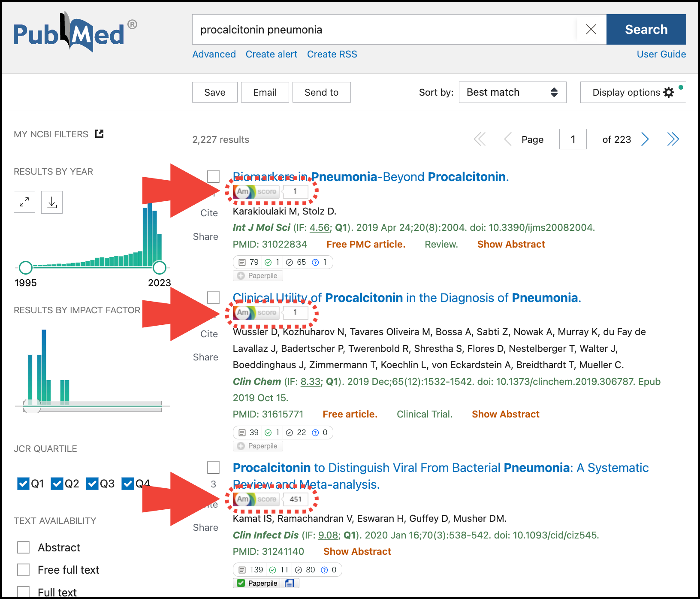Image resolution: width=700 pixels, height=599 pixels.
Task: Enable the Abstract text availability filter
Action: pyautogui.click(x=23, y=547)
